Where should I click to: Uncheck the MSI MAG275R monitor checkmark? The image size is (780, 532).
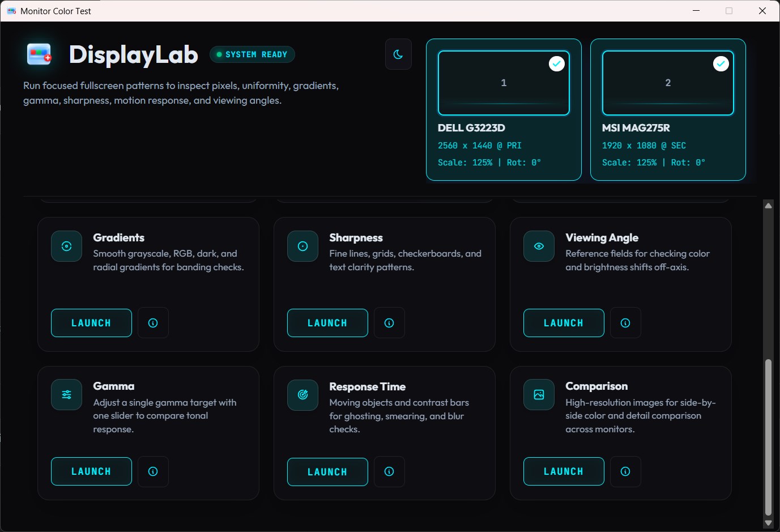pyautogui.click(x=721, y=63)
